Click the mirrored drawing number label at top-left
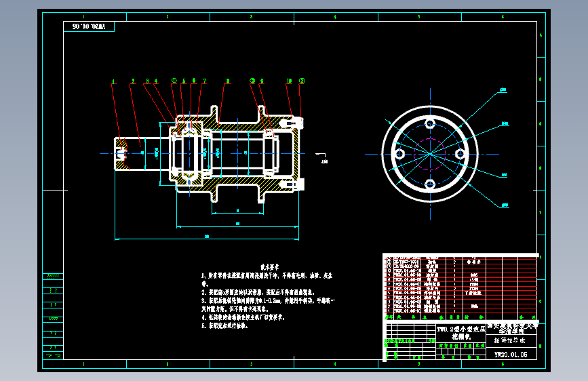 point(89,26)
